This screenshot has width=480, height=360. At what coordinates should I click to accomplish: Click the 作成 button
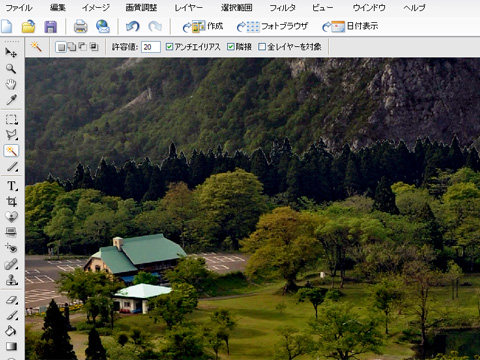(x=203, y=26)
